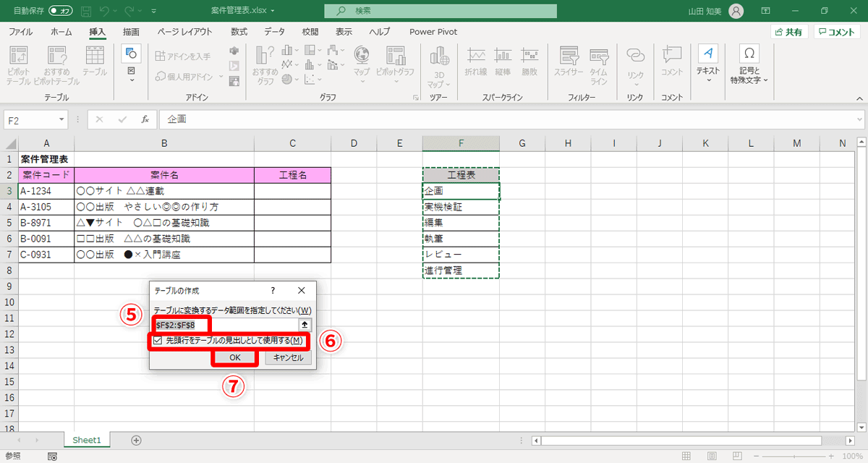This screenshot has width=868, height=463.
Task: Click the dialog's ? help button
Action: pos(273,290)
